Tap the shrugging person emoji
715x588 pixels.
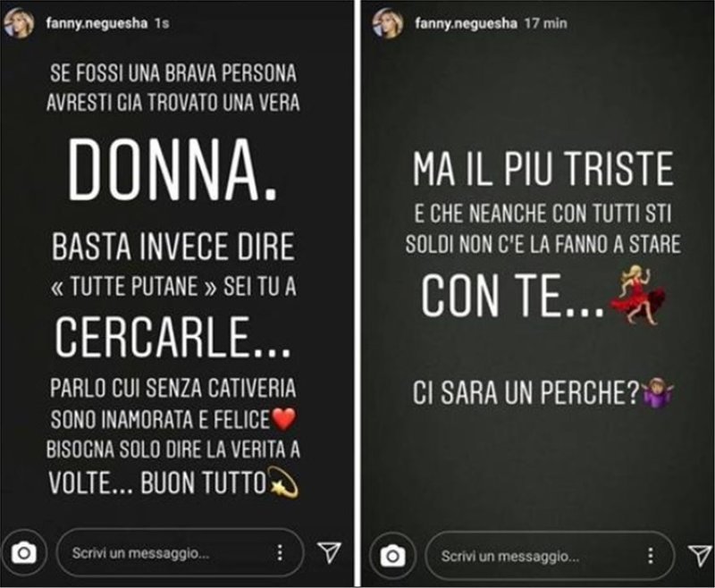point(658,392)
